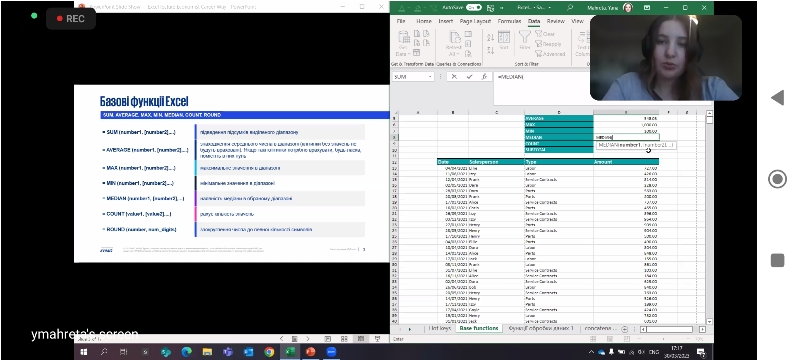
Task: Click the Windows Start button
Action: click(x=84, y=352)
